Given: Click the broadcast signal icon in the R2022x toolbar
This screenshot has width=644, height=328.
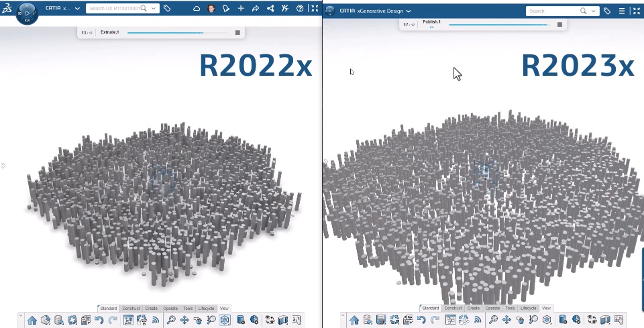Looking at the screenshot, I should (x=155, y=320).
